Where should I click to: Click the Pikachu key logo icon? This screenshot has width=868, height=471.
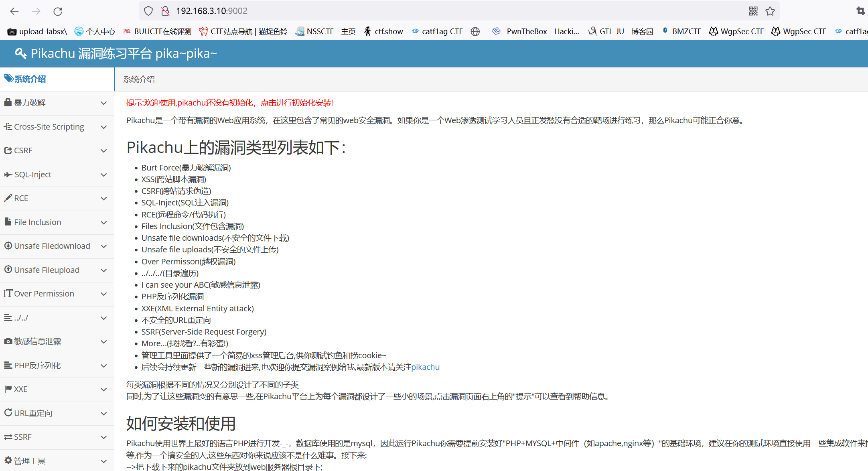[x=21, y=53]
